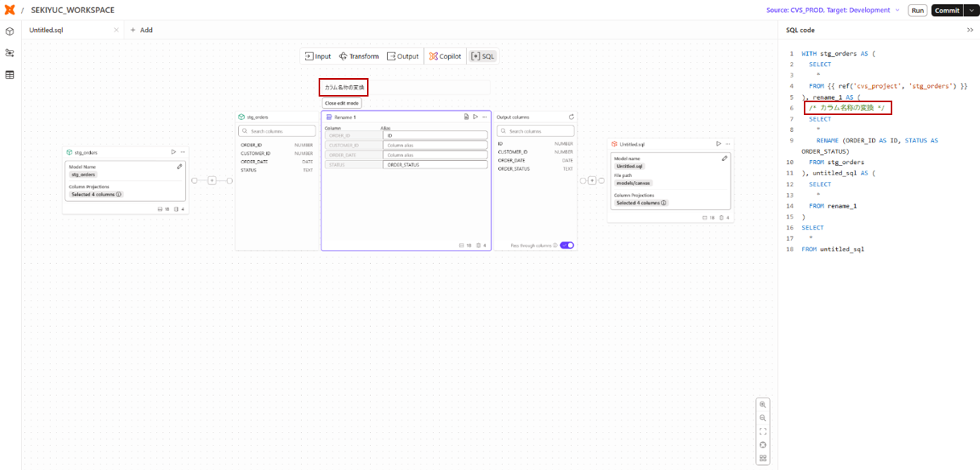
Task: Click the Run button
Action: 917,10
